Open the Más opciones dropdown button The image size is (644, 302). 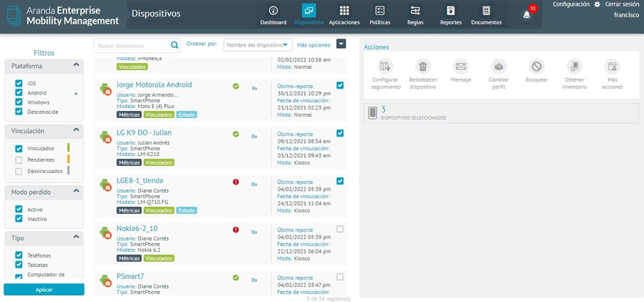pos(341,44)
